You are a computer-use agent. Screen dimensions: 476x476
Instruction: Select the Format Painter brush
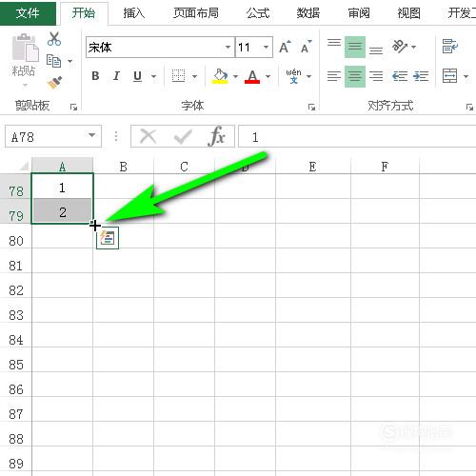[x=54, y=82]
